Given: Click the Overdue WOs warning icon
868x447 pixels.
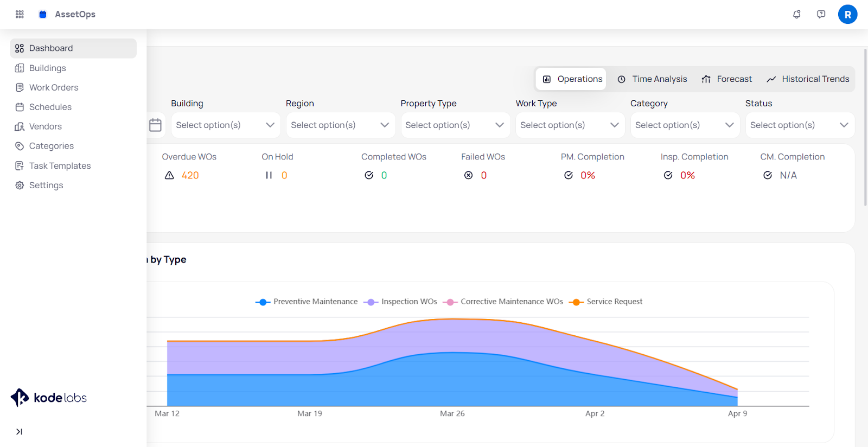Looking at the screenshot, I should [x=169, y=175].
